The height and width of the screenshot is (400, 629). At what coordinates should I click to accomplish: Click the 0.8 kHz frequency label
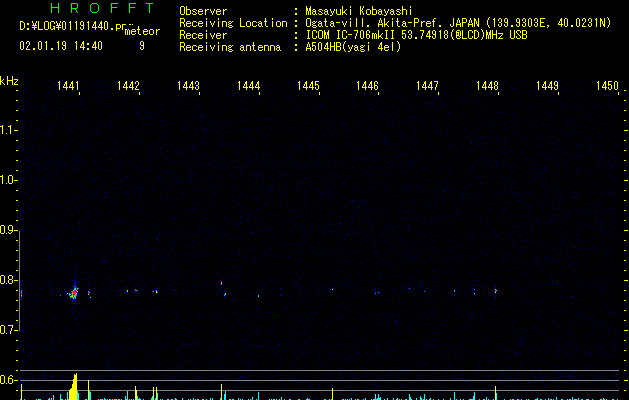pos(8,280)
